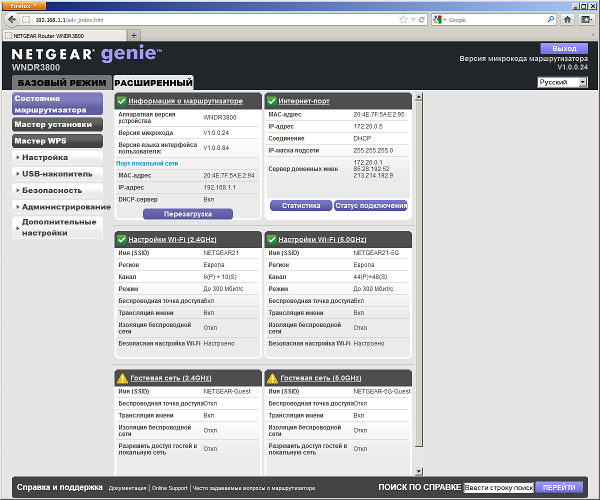The height and width of the screenshot is (500, 600).
Task: Click the green check icon beside Интернет-порт
Action: (x=271, y=101)
